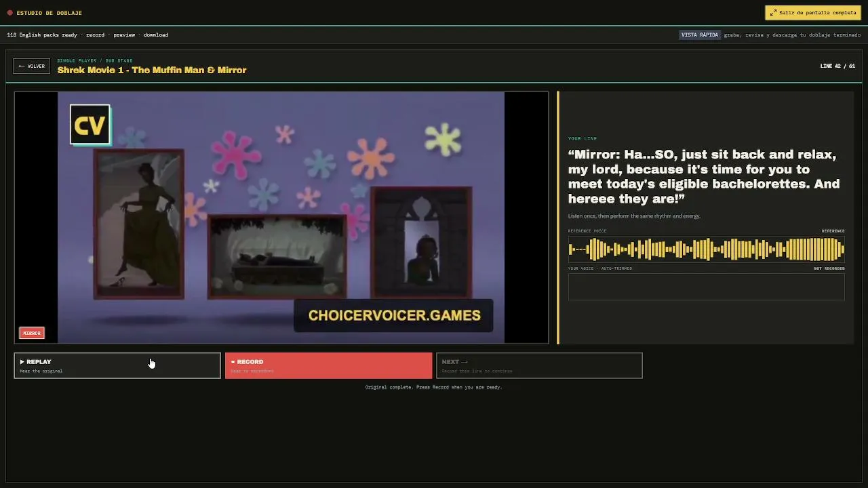Viewport: 868px width, 488px height.
Task: Click the "REFERENCE VOICE" label
Action: coord(587,231)
